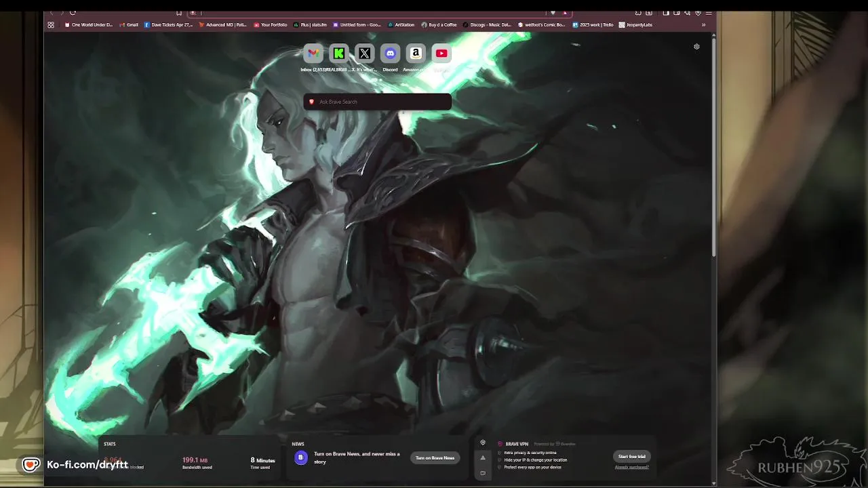Open Advanced MD bookmark
The width and height of the screenshot is (868, 488).
point(222,25)
